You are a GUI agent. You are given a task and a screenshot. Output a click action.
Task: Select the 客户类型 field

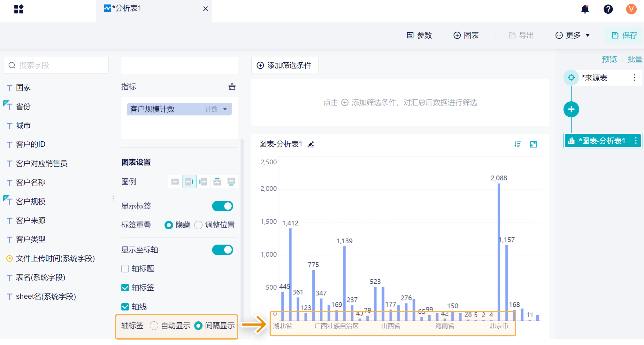click(30, 239)
